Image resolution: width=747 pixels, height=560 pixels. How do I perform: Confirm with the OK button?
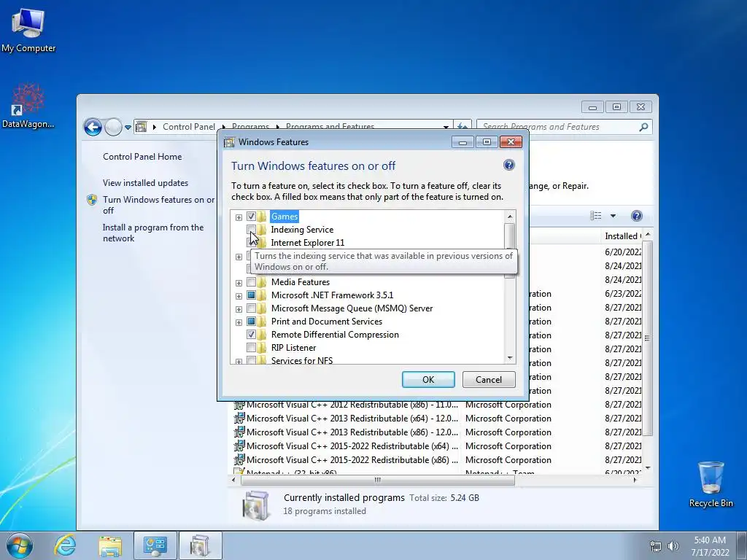pos(428,379)
